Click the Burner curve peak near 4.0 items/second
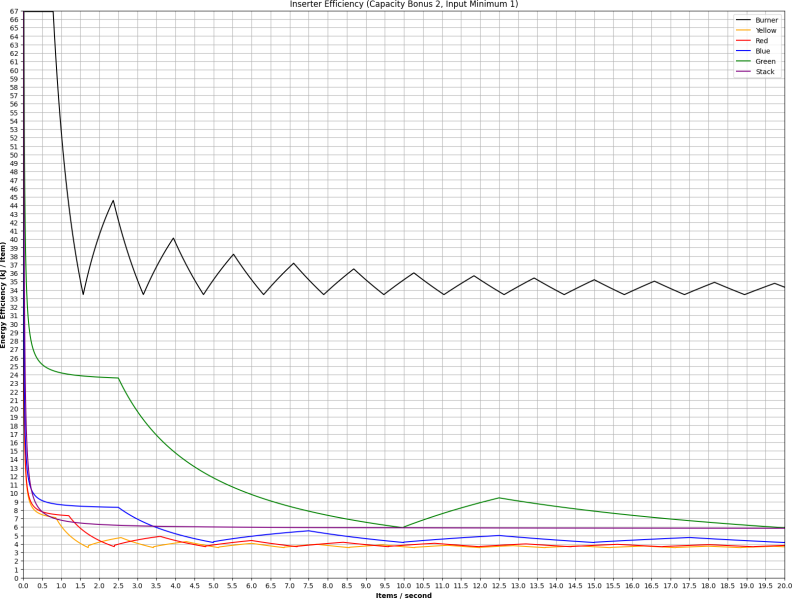The height and width of the screenshot is (599, 792). coord(173,238)
